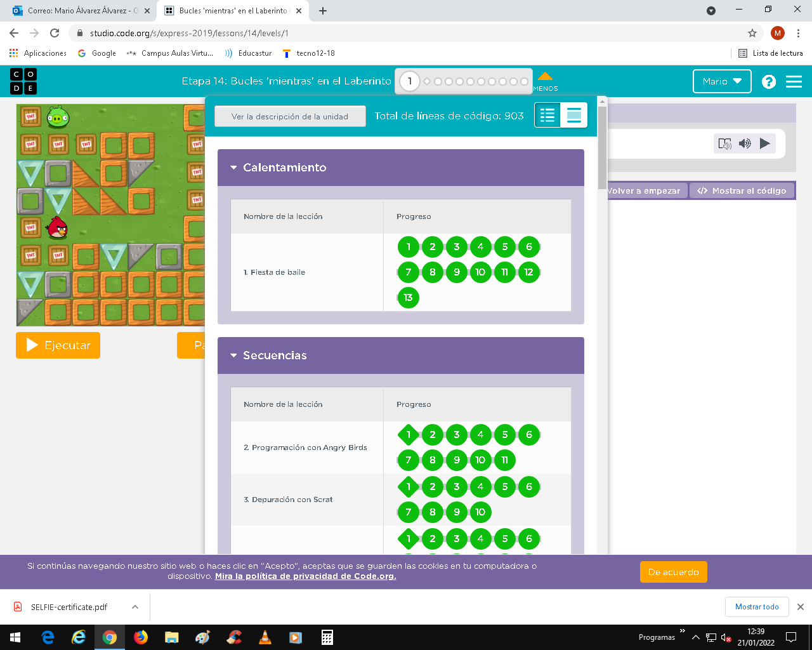The image size is (812, 650).
Task: Accept cookies with De acuerdo
Action: tap(674, 572)
